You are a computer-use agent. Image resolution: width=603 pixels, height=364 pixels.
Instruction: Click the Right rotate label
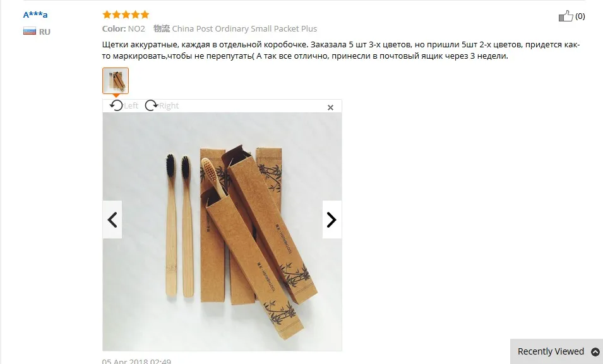pos(169,106)
